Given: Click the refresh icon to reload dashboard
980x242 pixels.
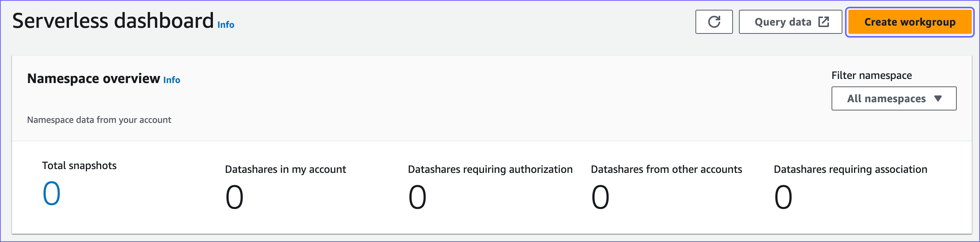Looking at the screenshot, I should pyautogui.click(x=714, y=22).
